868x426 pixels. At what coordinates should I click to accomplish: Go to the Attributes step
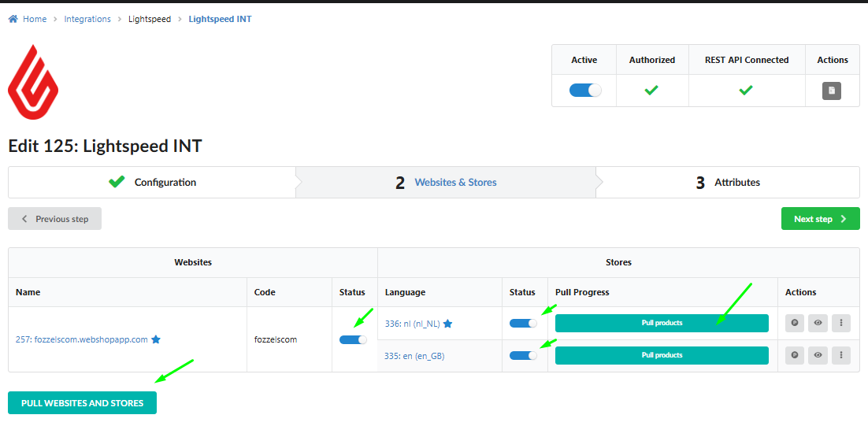click(727, 182)
